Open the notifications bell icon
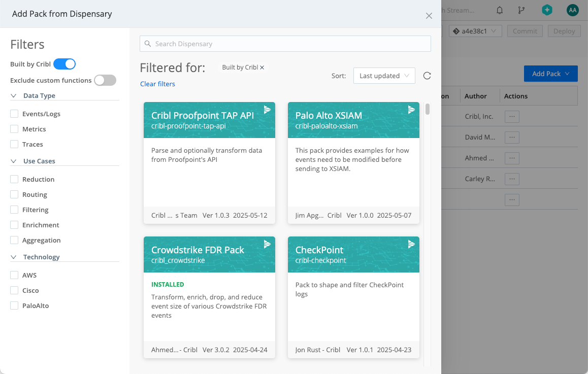This screenshot has height=374, width=588. coord(499,10)
